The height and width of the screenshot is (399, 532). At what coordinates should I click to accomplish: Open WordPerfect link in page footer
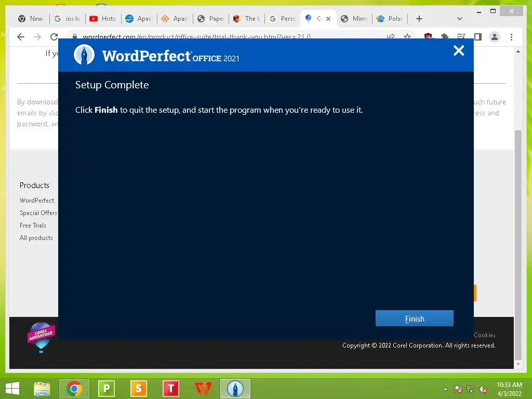(37, 200)
